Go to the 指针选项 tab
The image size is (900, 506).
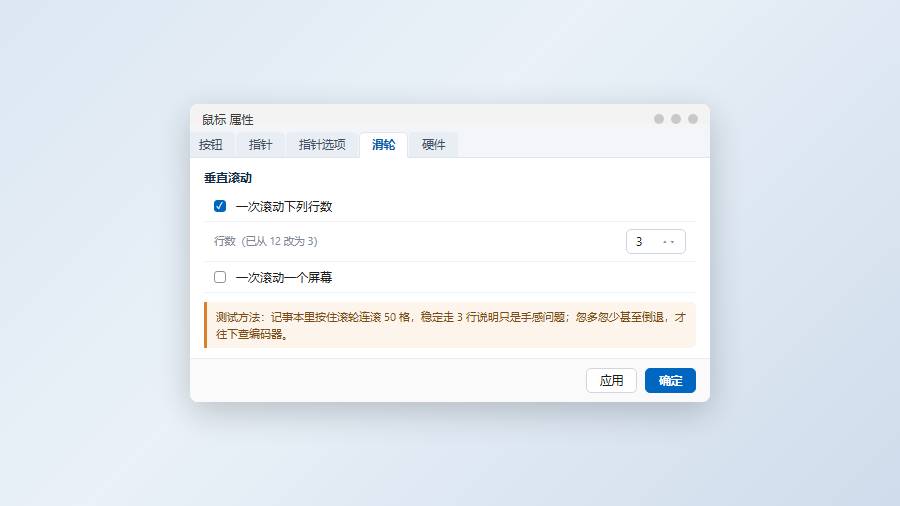[322, 145]
